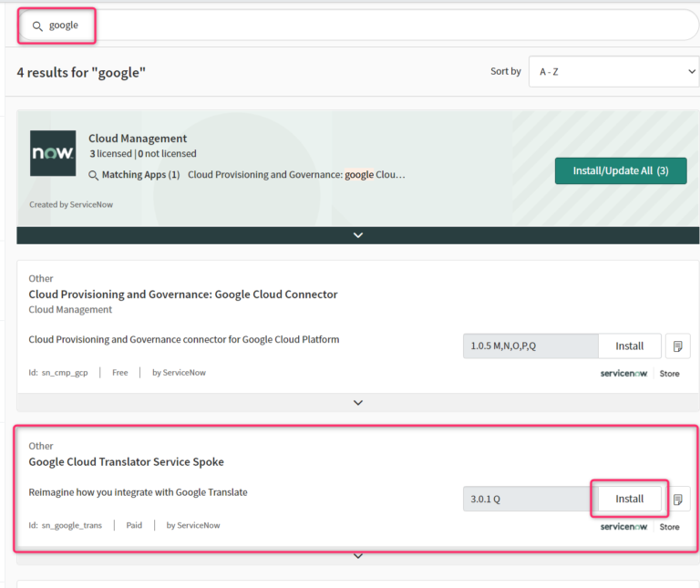This screenshot has height=588, width=700.
Task: Click Cloud Management subtitle under Cloud Connector
Action: 70,309
